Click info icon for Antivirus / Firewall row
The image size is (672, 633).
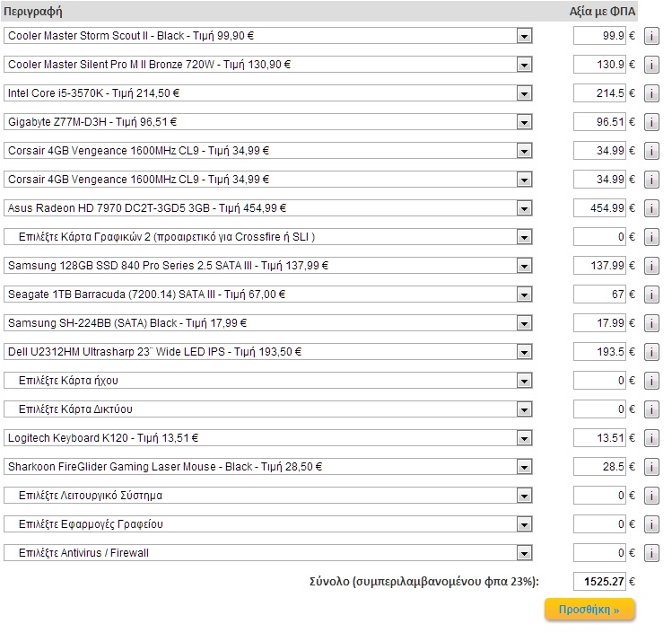click(x=651, y=553)
